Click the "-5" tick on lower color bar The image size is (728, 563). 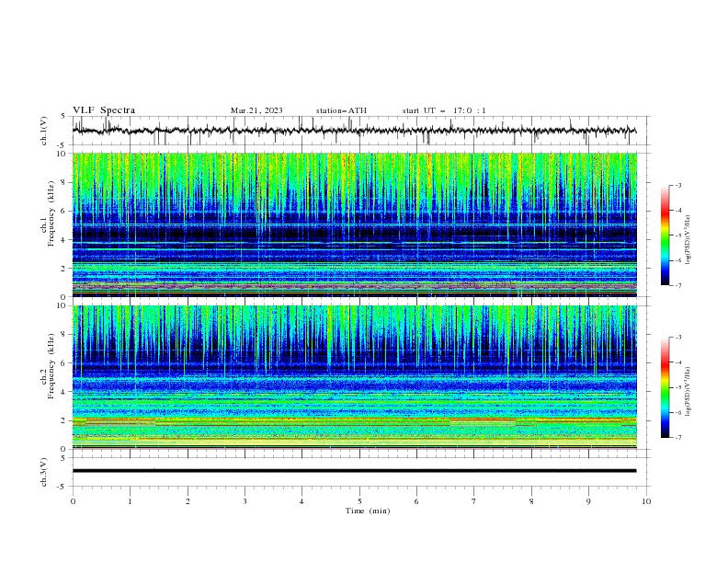(x=677, y=387)
